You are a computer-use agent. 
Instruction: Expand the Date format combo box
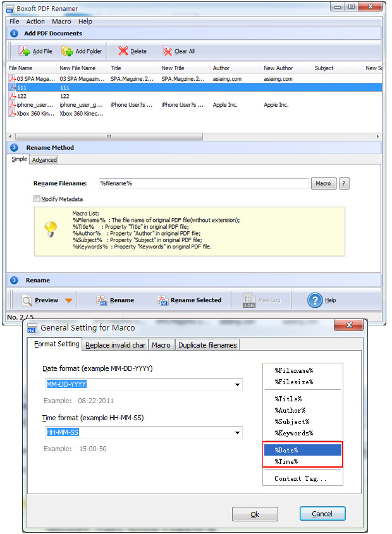coord(237,384)
